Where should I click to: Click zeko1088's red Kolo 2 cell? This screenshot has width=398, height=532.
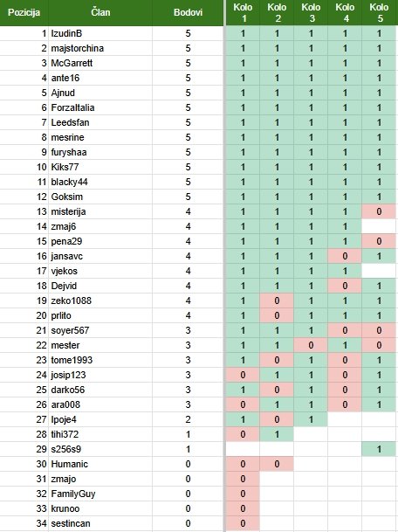(x=277, y=301)
